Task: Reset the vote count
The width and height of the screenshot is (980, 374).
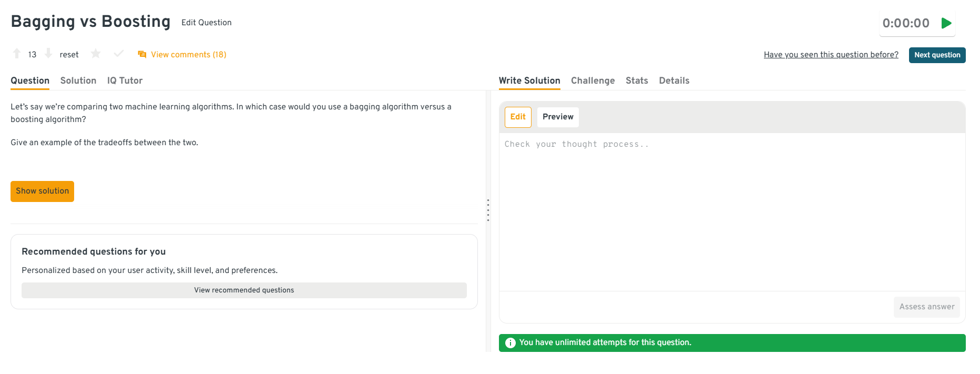Action: click(x=69, y=55)
